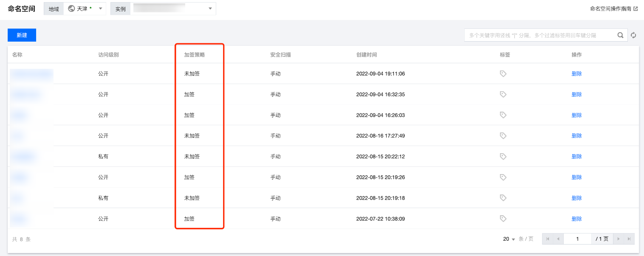The image size is (644, 256).
Task: Delete namespace created 2022-07-22 10:38:09
Action: (x=576, y=219)
